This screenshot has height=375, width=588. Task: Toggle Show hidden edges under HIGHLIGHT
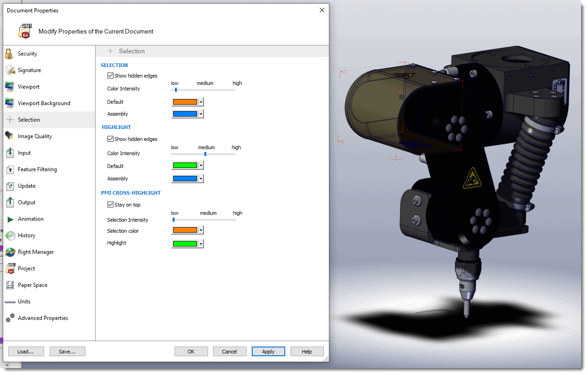[110, 139]
